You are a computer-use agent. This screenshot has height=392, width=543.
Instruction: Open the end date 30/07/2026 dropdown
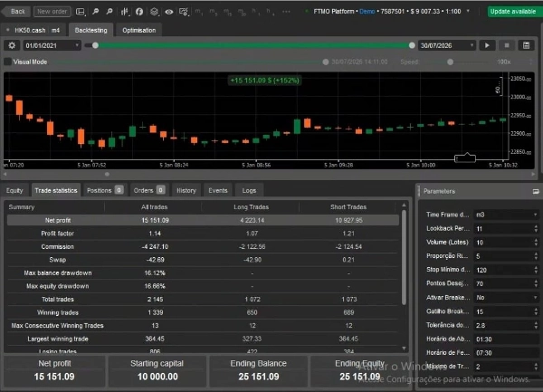tap(447, 45)
